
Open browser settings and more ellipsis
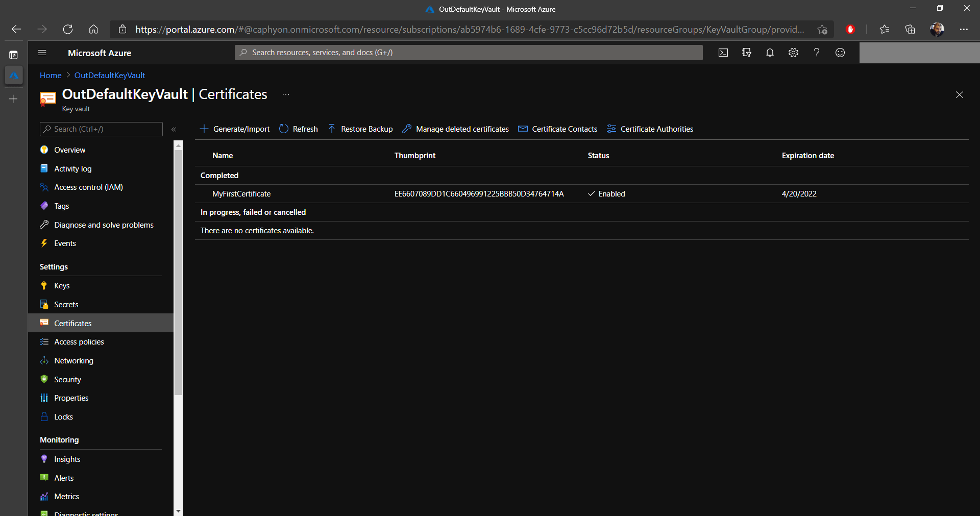tap(964, 29)
